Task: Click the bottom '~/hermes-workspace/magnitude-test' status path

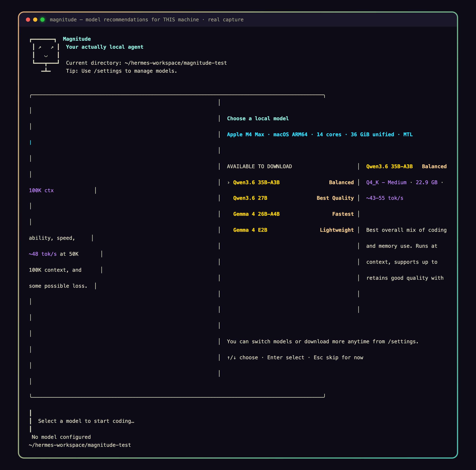Action: point(80,445)
